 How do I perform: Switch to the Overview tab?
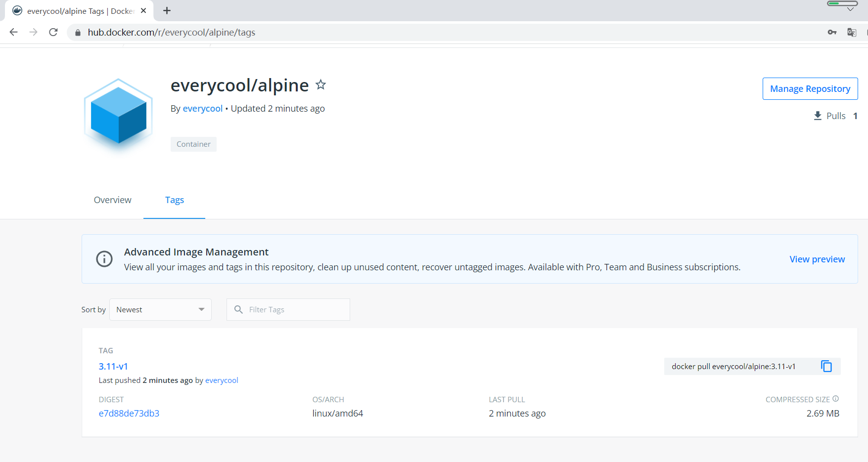pos(113,200)
